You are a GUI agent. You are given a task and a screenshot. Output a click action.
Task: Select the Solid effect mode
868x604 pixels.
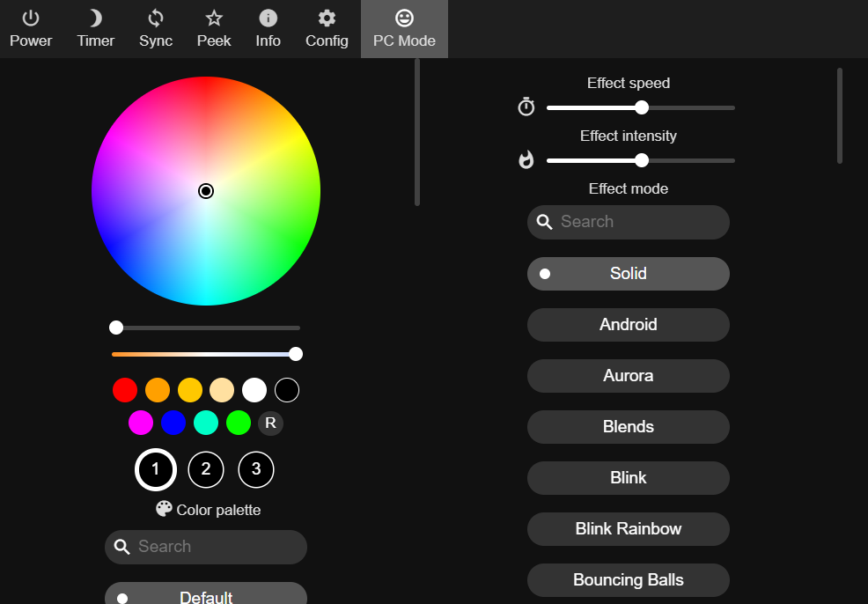point(629,274)
